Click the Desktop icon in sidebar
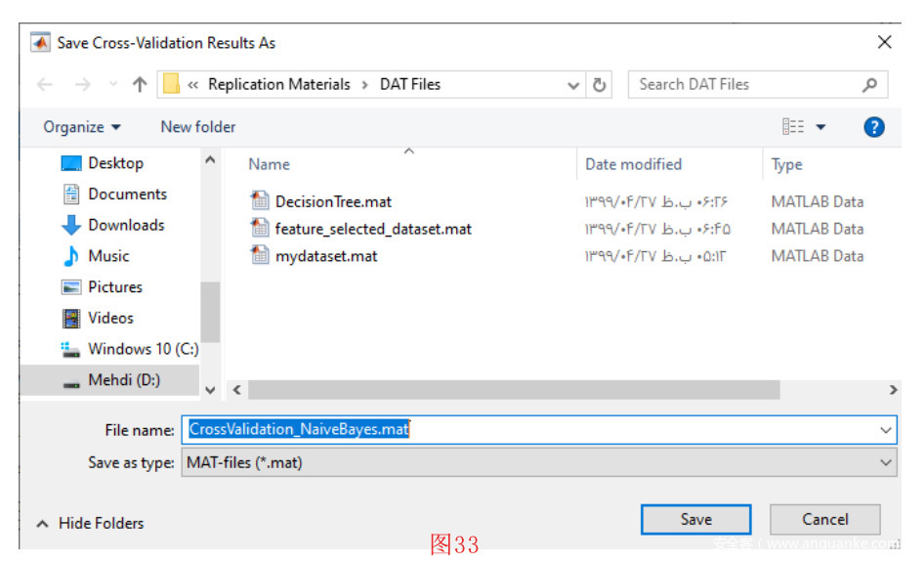The image size is (924, 562). coord(71,163)
